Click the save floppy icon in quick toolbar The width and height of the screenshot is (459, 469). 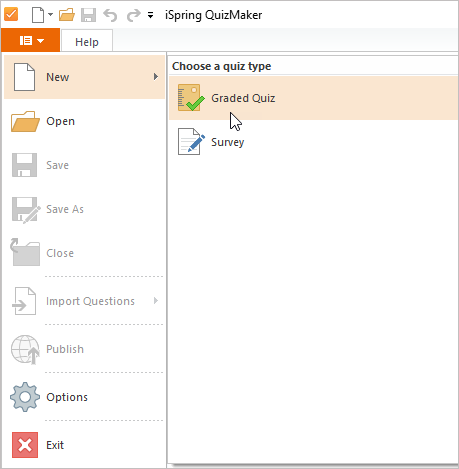pyautogui.click(x=88, y=15)
